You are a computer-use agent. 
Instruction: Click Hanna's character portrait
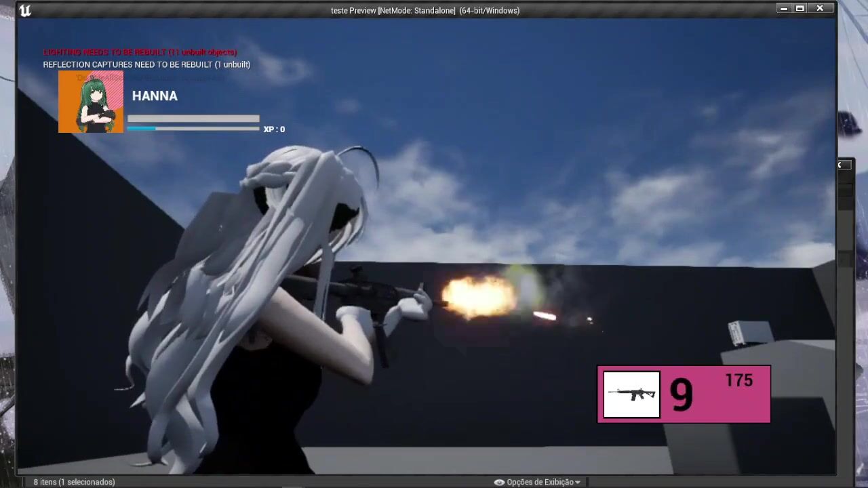point(91,102)
